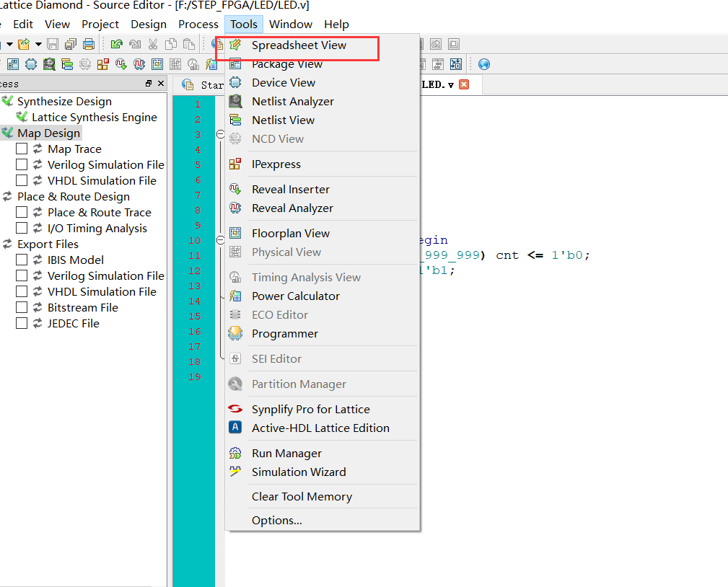Screen dimensions: 728x587
Task: Open Simulation Wizard menu entry
Action: [x=323, y=472]
